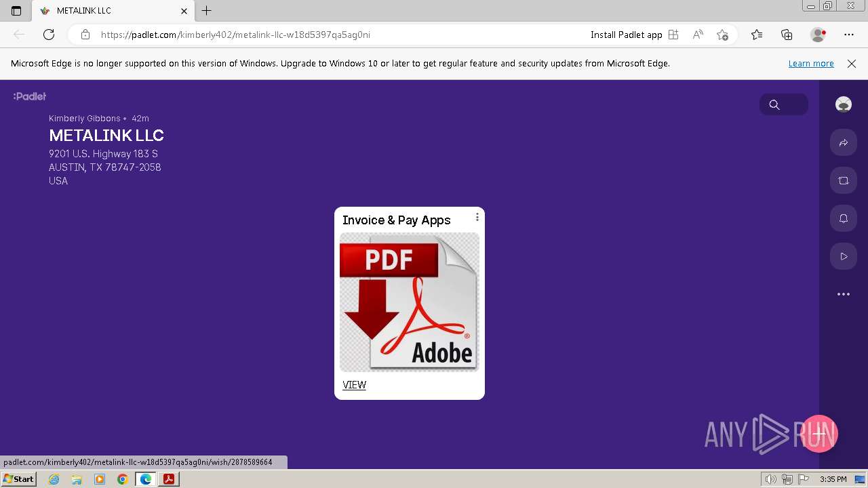Image resolution: width=868 pixels, height=488 pixels.
Task: Click the Share arrow icon in sidebar
Action: [844, 142]
